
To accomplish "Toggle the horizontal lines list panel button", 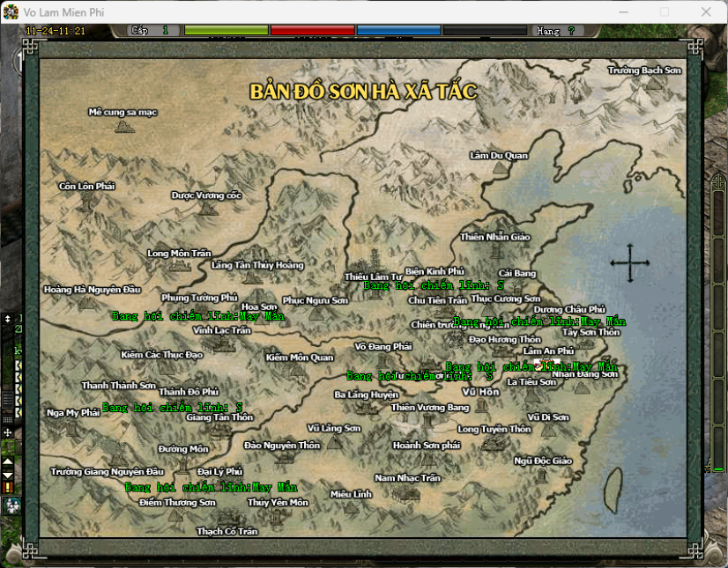I will coord(8,400).
